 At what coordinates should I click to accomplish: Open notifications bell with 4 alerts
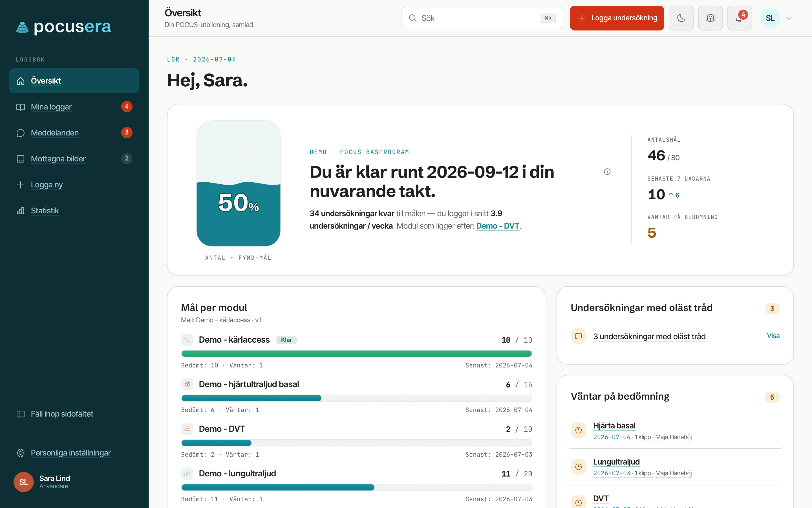click(740, 18)
